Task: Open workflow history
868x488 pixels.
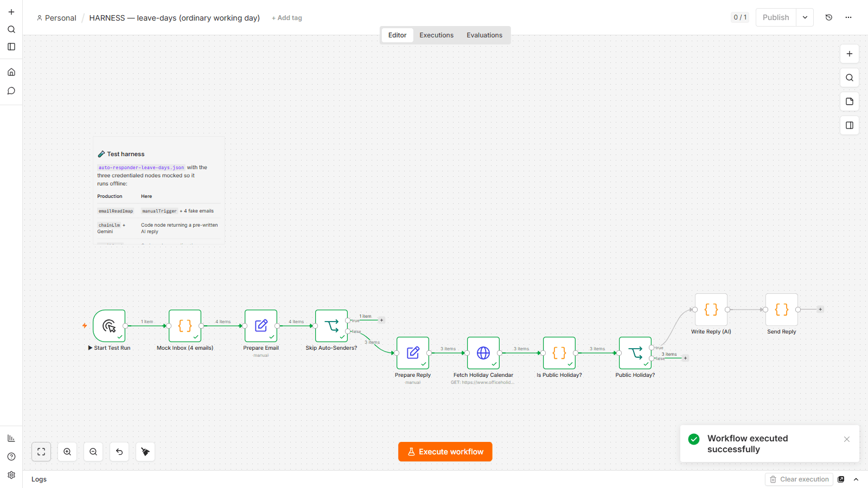Action: (x=829, y=17)
